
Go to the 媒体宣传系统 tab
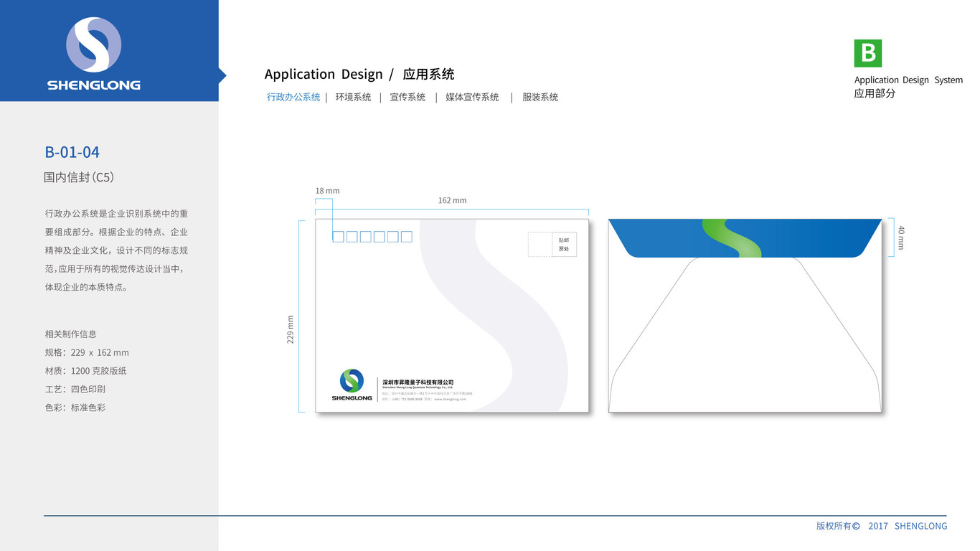click(472, 97)
